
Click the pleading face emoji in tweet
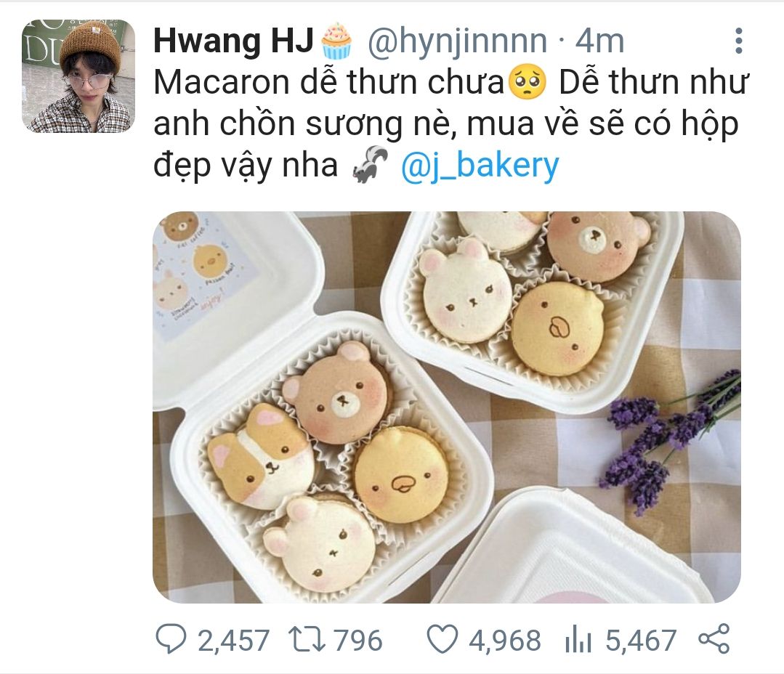point(528,83)
